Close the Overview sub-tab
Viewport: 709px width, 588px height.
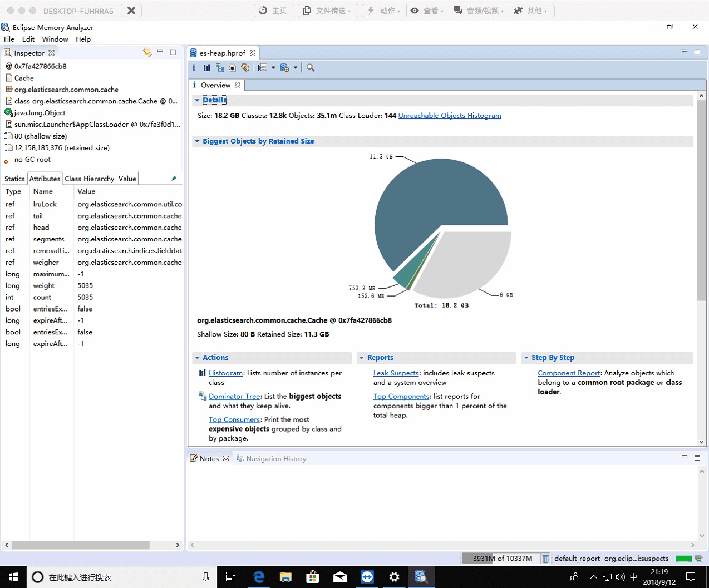(238, 85)
